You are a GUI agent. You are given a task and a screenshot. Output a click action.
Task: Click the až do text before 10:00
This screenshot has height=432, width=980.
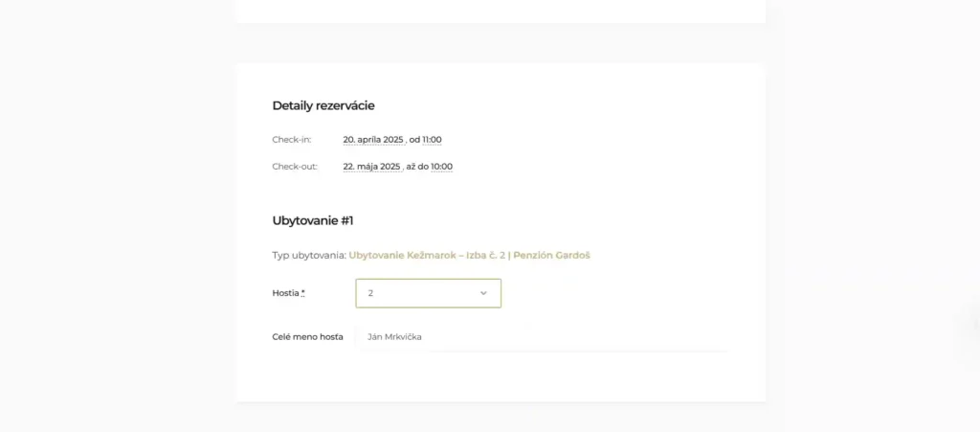pyautogui.click(x=417, y=167)
